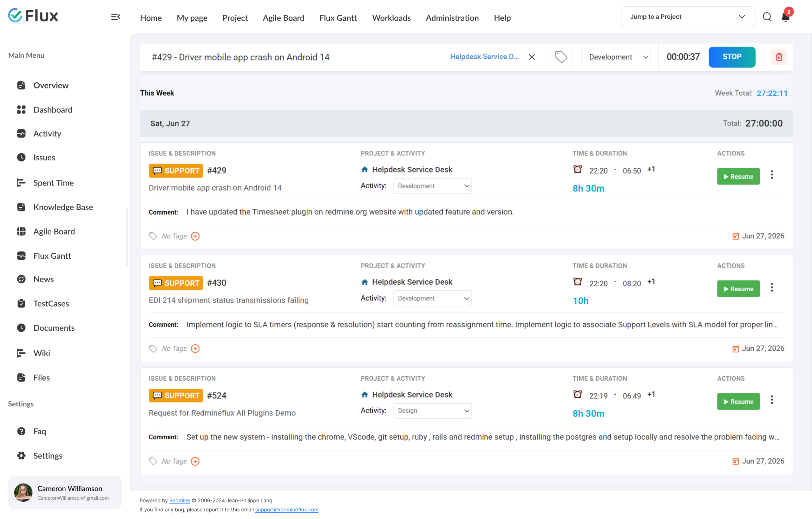Open the support@redmineflux.com email link
Image resolution: width=812 pixels, height=519 pixels.
[287, 509]
